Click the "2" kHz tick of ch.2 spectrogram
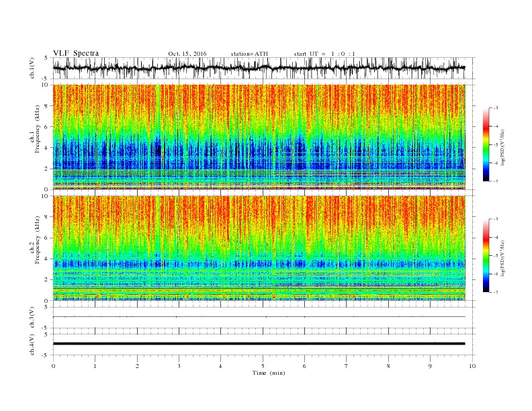This screenshot has width=532, height=411. coord(47,280)
